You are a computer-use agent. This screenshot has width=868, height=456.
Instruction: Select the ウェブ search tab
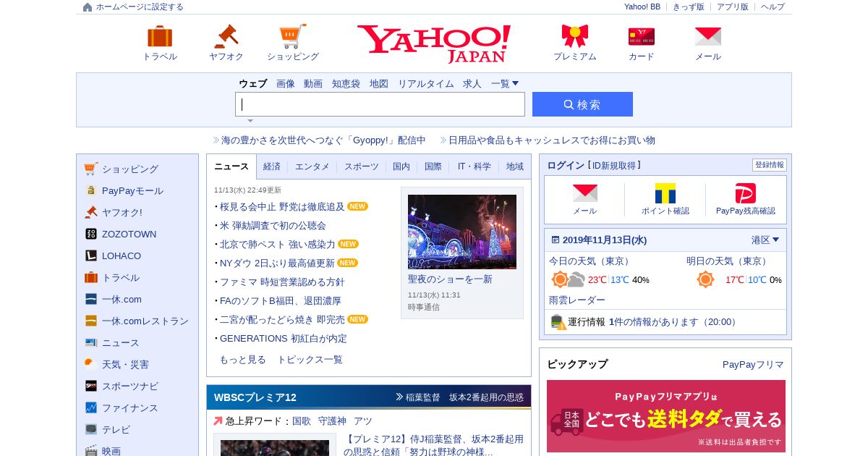[x=253, y=83]
